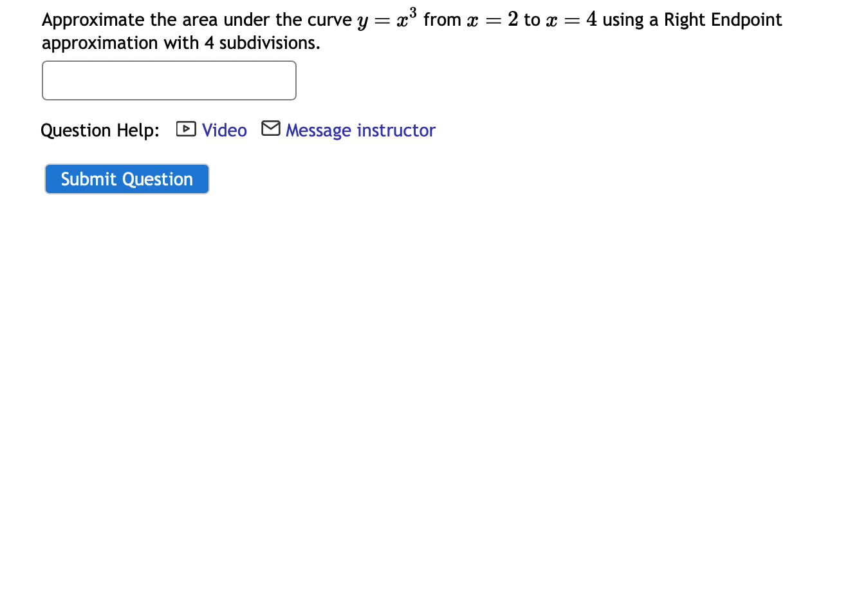The height and width of the screenshot is (609, 868).
Task: Click the Message instructor link
Action: pyautogui.click(x=360, y=130)
